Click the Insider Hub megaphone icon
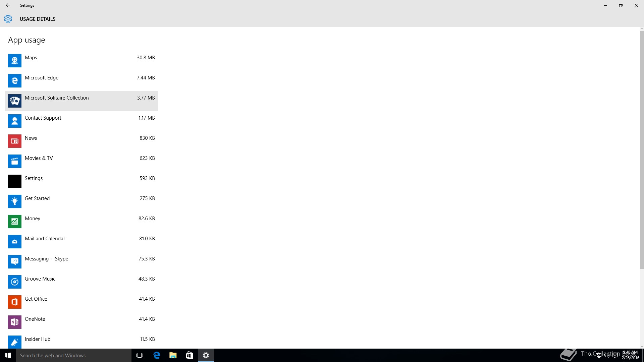The image size is (644, 362). [x=15, y=342]
